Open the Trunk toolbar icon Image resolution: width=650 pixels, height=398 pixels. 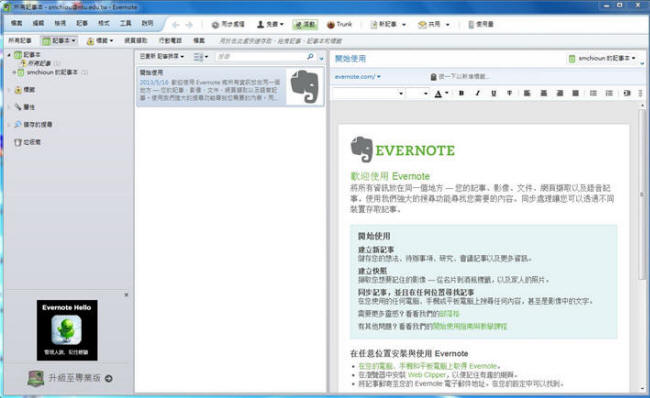pos(340,24)
